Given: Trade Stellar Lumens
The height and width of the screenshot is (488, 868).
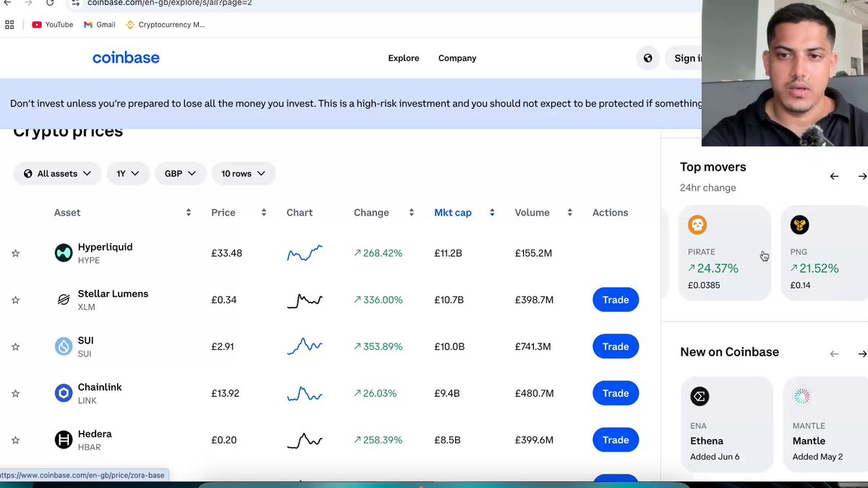Looking at the screenshot, I should pyautogui.click(x=616, y=300).
